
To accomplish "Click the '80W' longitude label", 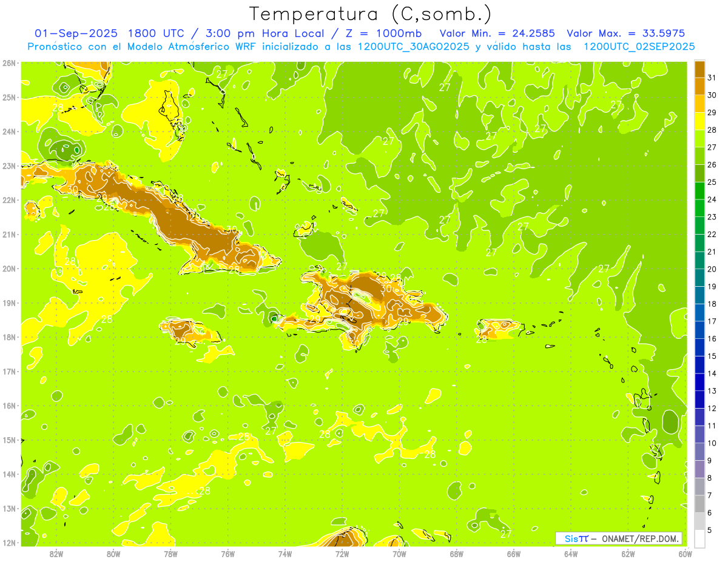I will click(113, 554).
